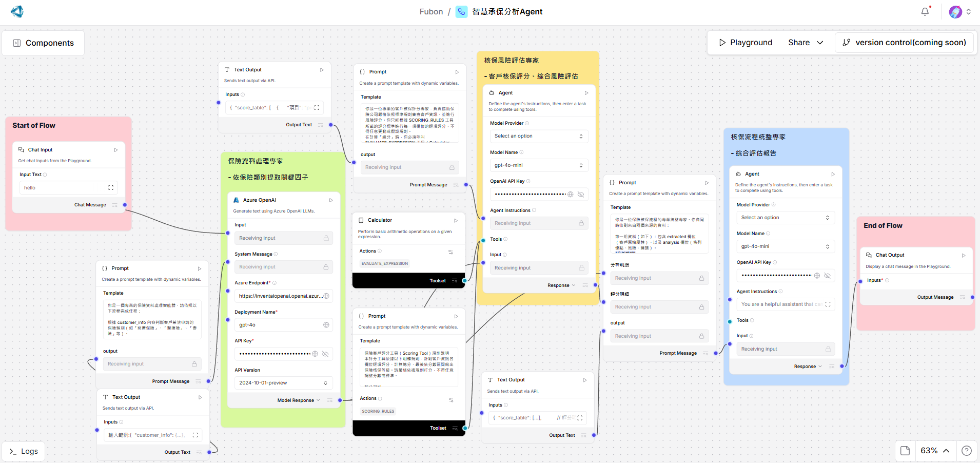Open Model Provider dropdown in risk Agent
This screenshot has width=980, height=463.
[537, 136]
